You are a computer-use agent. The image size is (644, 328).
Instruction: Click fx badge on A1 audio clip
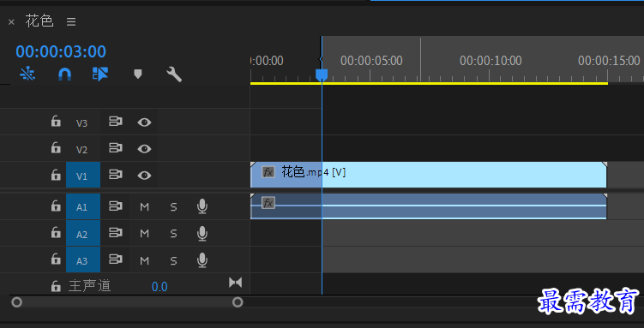(x=268, y=203)
